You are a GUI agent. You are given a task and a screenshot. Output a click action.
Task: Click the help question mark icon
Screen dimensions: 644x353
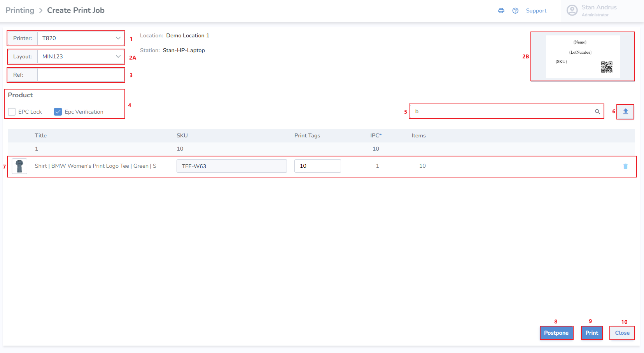point(515,11)
